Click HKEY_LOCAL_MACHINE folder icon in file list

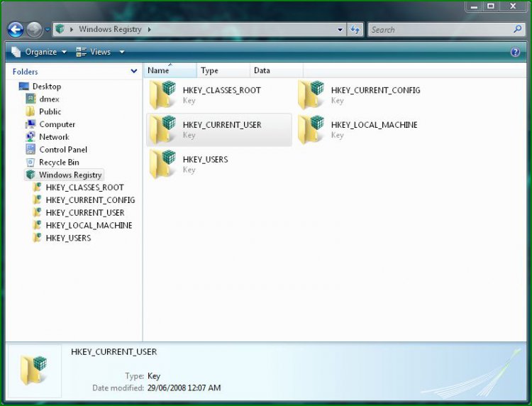(311, 130)
